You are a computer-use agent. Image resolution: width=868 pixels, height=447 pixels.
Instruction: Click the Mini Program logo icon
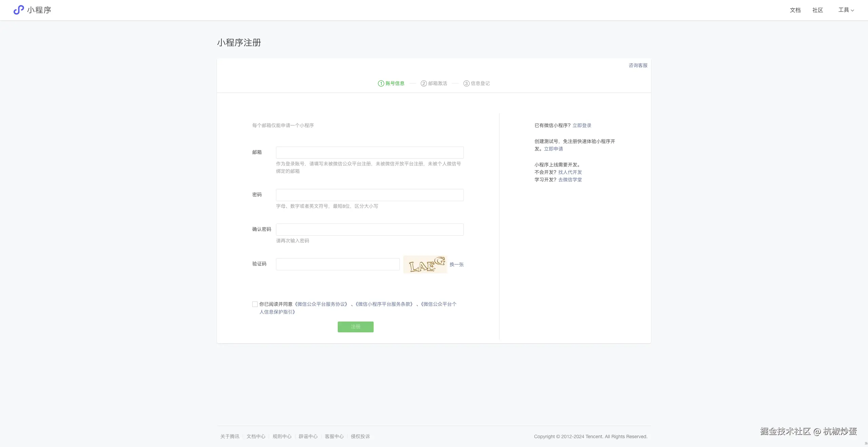point(19,10)
